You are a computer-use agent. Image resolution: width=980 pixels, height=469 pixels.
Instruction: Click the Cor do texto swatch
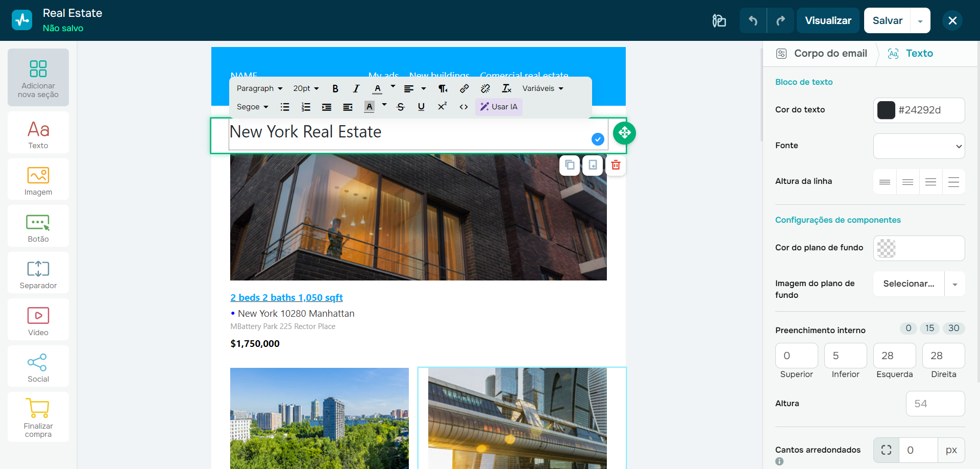click(886, 110)
